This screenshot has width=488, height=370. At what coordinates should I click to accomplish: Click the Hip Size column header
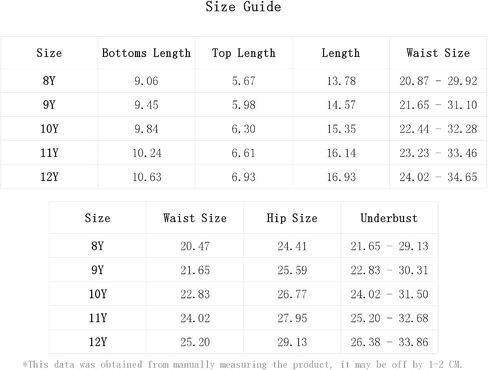click(x=292, y=218)
